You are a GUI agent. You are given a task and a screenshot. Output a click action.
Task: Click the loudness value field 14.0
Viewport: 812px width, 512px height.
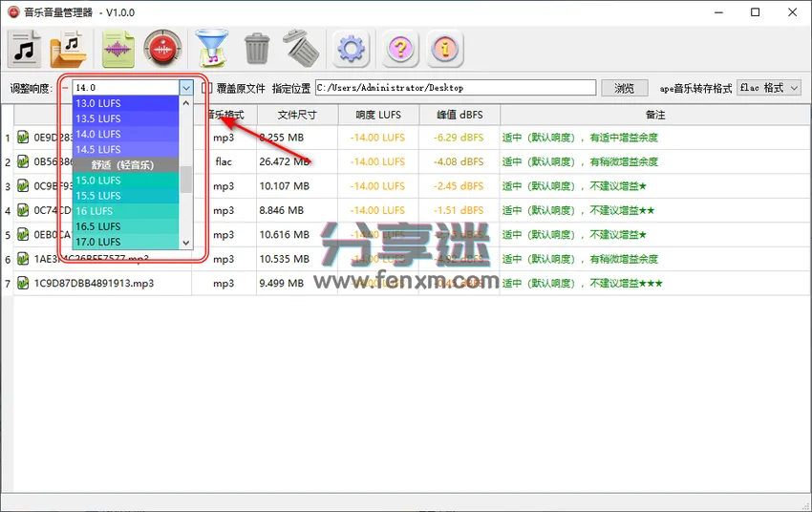(x=126, y=88)
